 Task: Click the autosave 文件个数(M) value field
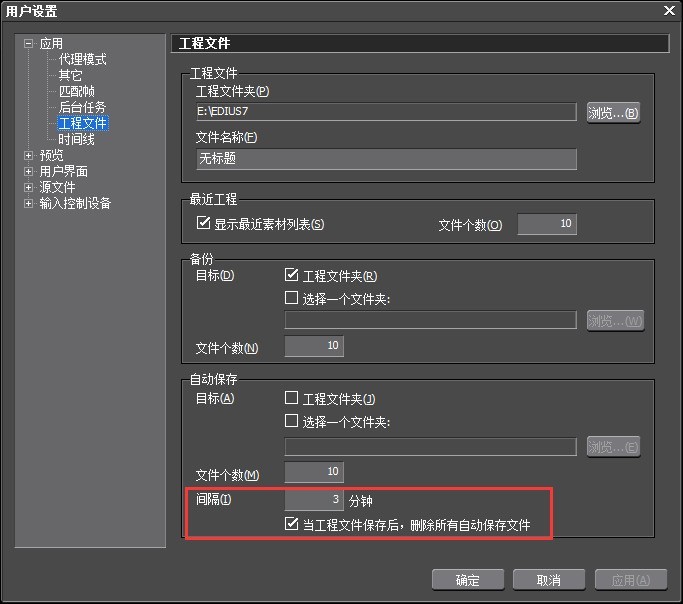(314, 472)
